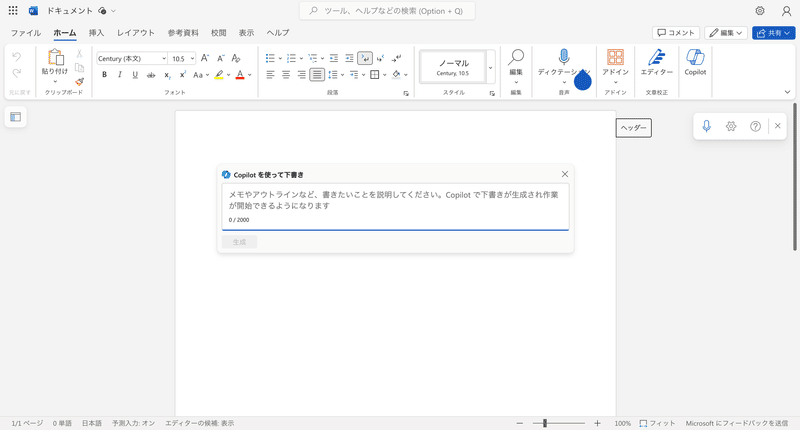Toggle editor suggestions display in status bar
This screenshot has height=430, width=800.
(x=199, y=423)
